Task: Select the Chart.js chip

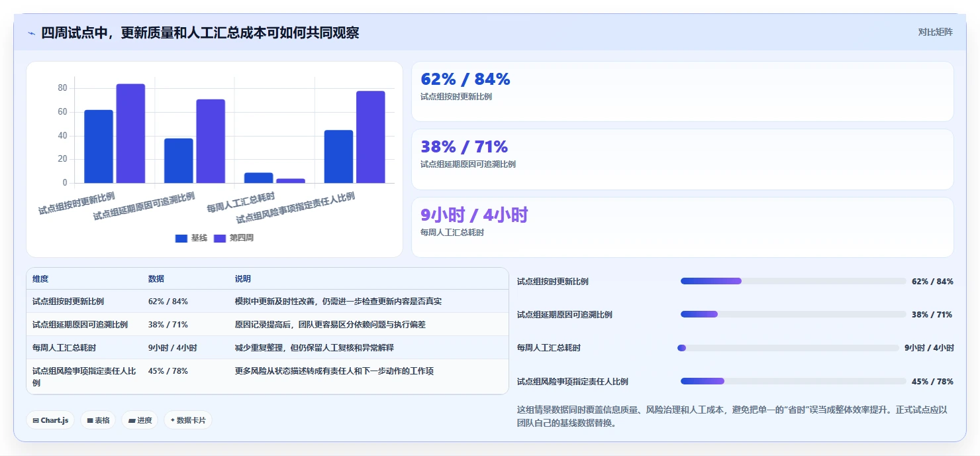Action: (50, 420)
